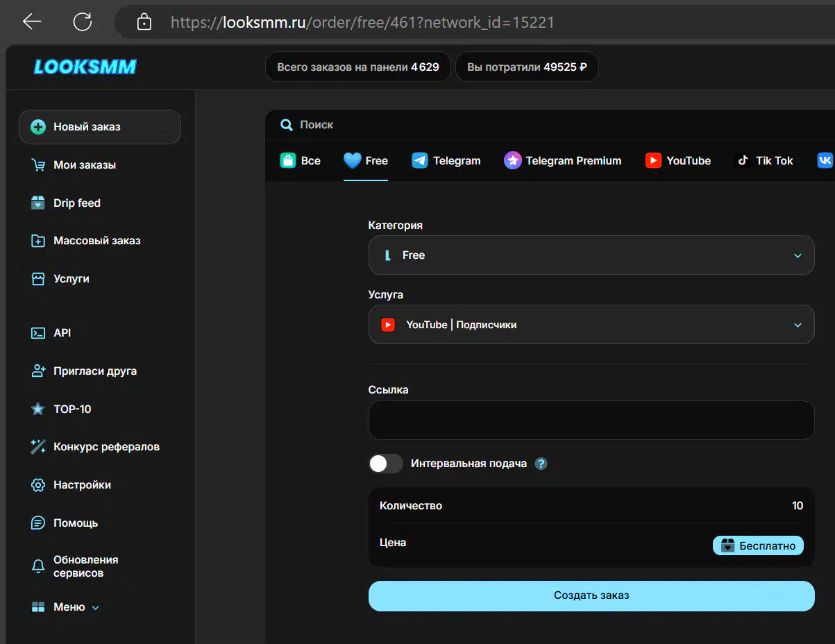835x644 pixels.
Task: Click the Вы потратили 49525 ₽ badge
Action: 527,67
